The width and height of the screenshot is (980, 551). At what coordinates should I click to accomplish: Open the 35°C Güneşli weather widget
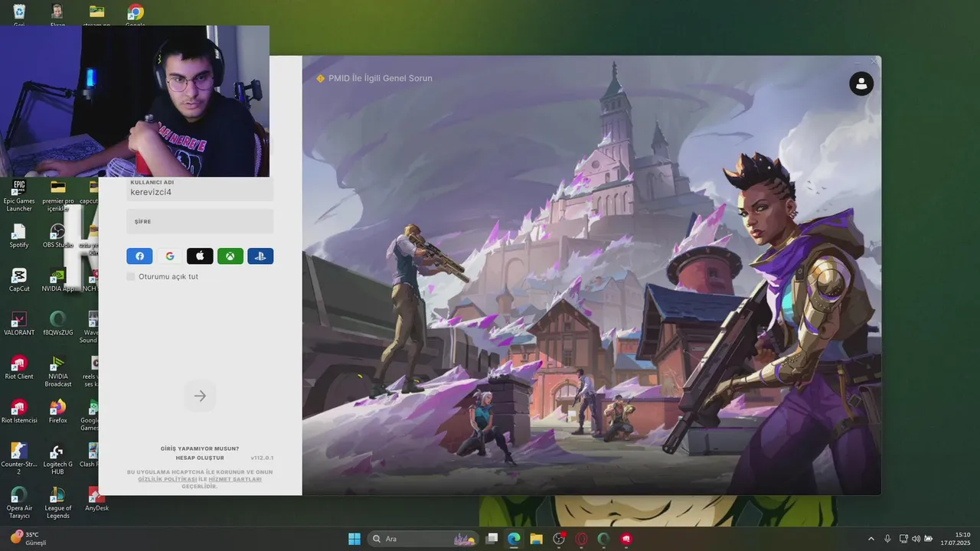point(29,539)
